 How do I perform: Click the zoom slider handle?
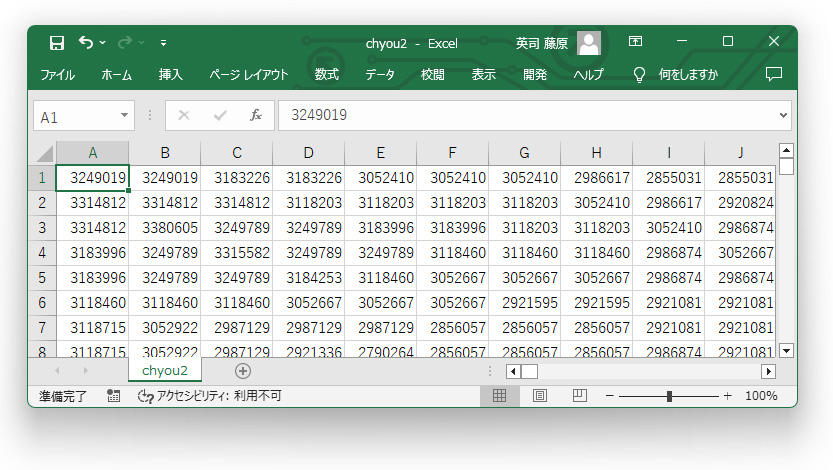[x=669, y=396]
